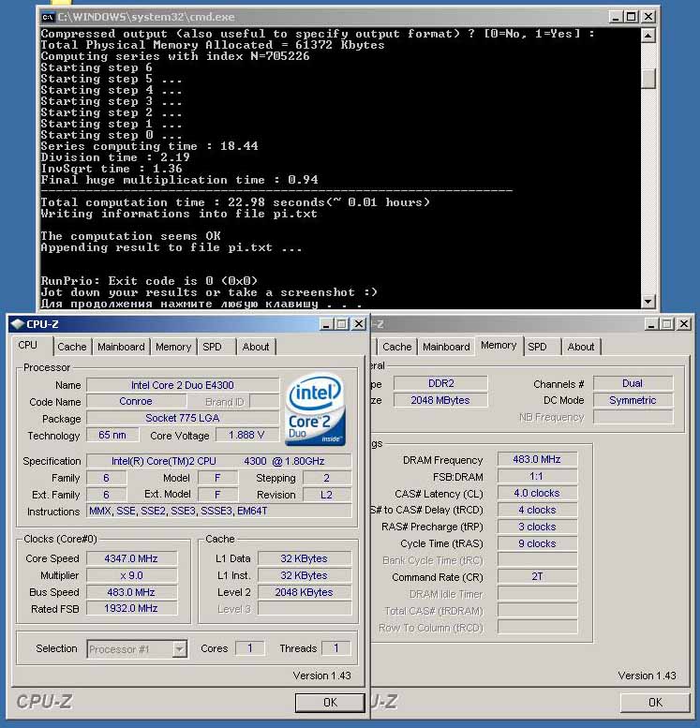Click the Version 1.43 label in left CPU-Z
Screen dimensions: 700x728
pyautogui.click(x=321, y=676)
